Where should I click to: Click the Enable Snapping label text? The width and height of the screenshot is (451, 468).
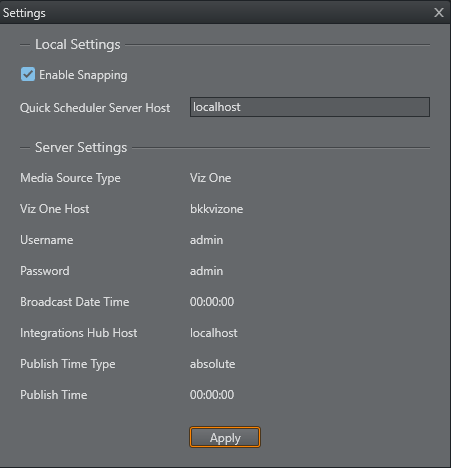[83, 75]
